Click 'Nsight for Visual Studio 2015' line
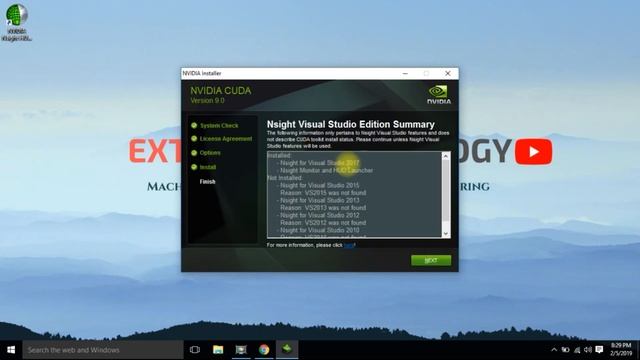The height and width of the screenshot is (360, 640). pos(320,185)
